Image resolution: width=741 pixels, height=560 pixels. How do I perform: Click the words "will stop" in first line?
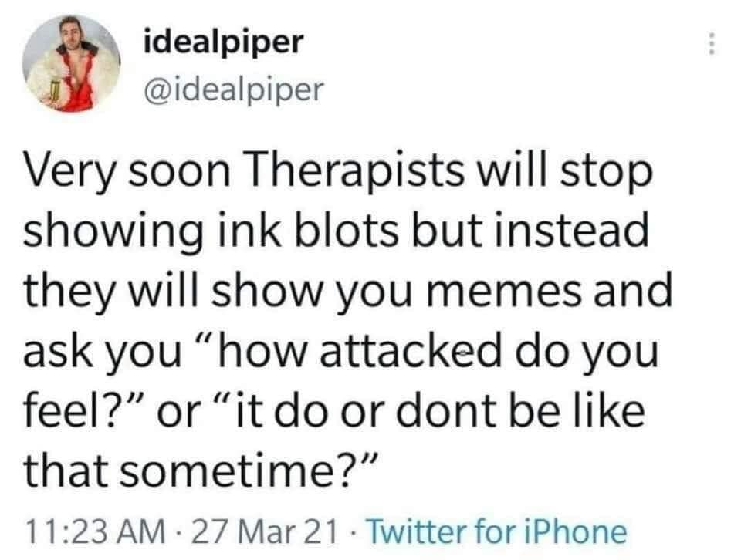pyautogui.click(x=565, y=171)
